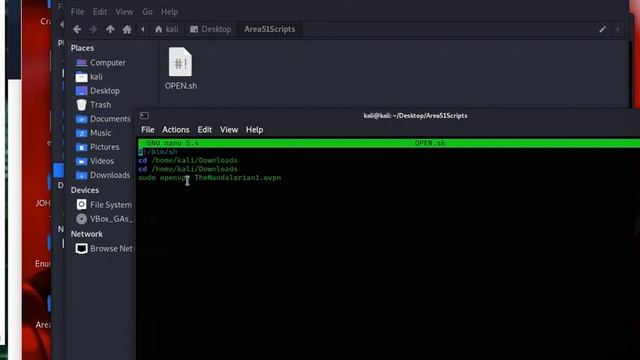This screenshot has width=640, height=360.
Task: Open Browse Network entry
Action: click(x=104, y=249)
